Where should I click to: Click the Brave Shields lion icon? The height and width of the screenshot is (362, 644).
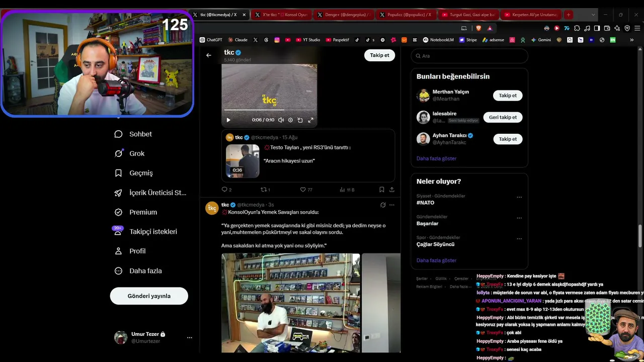tap(478, 28)
